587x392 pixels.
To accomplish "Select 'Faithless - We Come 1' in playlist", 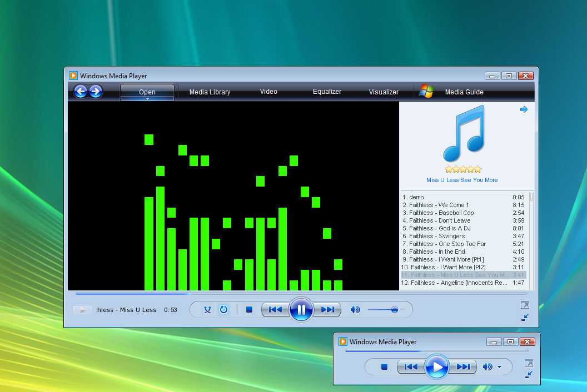I will 464,205.
